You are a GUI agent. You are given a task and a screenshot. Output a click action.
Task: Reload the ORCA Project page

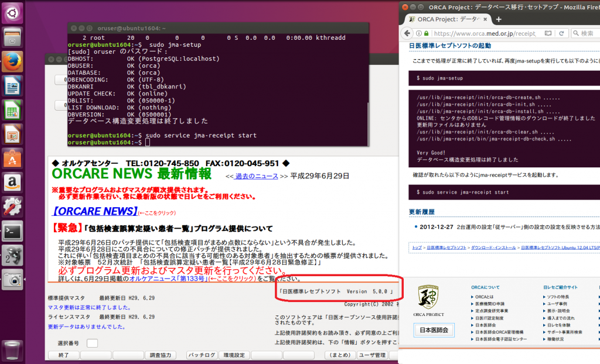(x=561, y=33)
